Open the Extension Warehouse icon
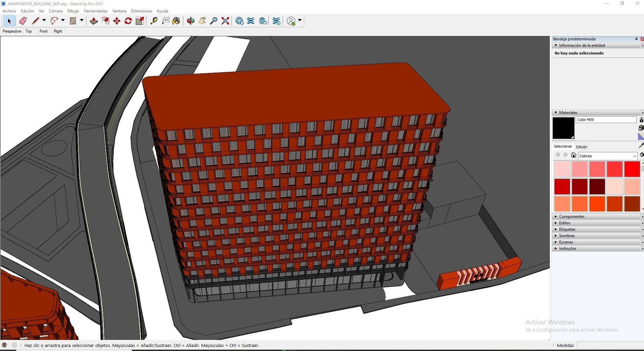Image resolution: width=644 pixels, height=351 pixels. (x=251, y=21)
